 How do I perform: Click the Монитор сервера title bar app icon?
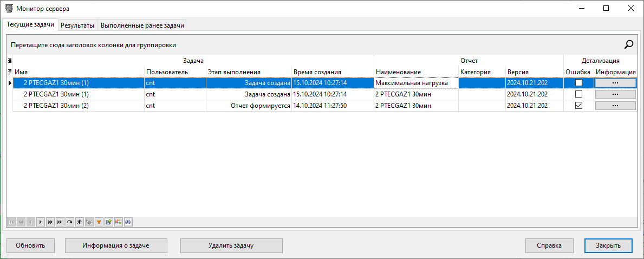pyautogui.click(x=8, y=8)
